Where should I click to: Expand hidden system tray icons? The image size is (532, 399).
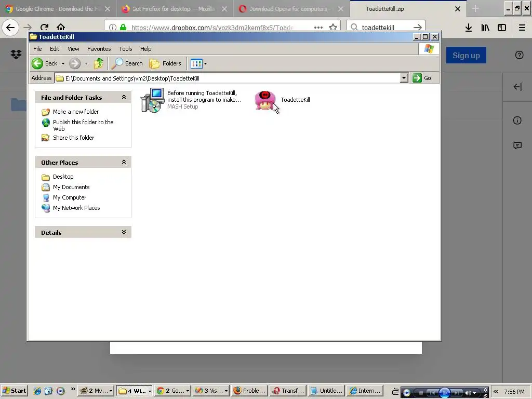[x=496, y=391]
